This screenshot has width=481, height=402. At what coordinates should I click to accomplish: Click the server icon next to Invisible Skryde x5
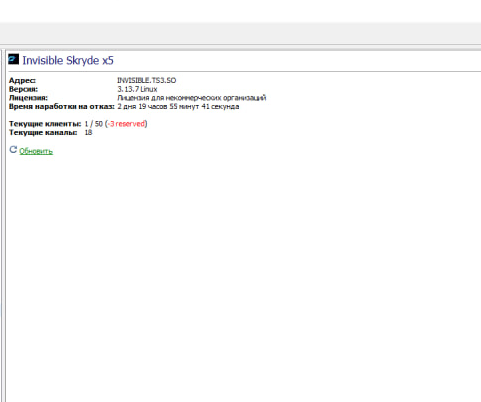point(13,59)
